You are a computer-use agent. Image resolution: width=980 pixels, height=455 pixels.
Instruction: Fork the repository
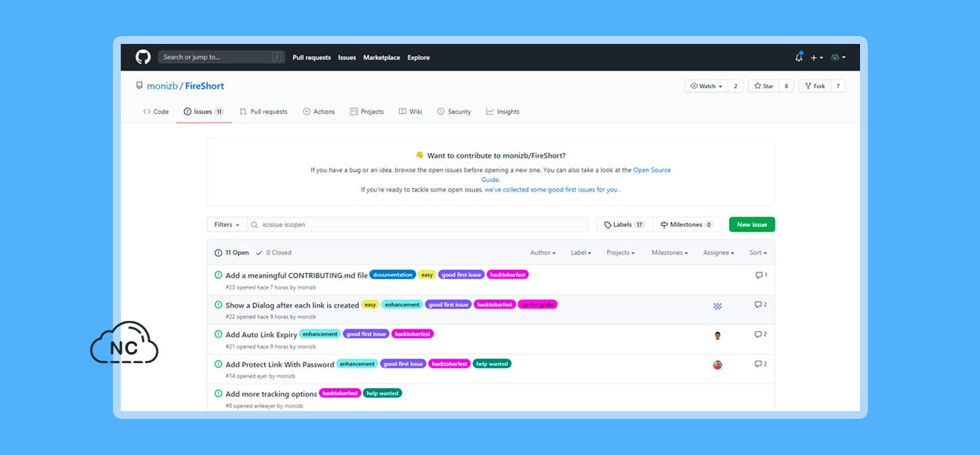814,86
